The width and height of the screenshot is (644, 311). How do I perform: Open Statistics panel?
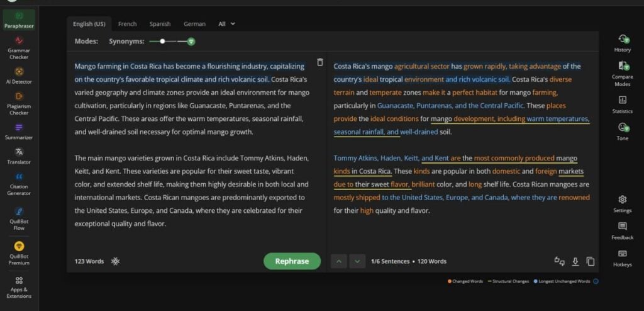[x=622, y=105]
